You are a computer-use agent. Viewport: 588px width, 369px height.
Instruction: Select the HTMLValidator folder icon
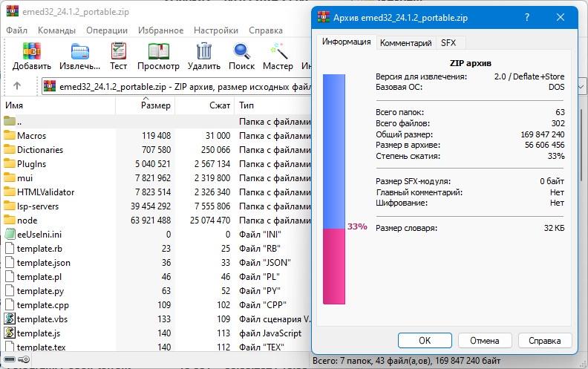click(10, 192)
